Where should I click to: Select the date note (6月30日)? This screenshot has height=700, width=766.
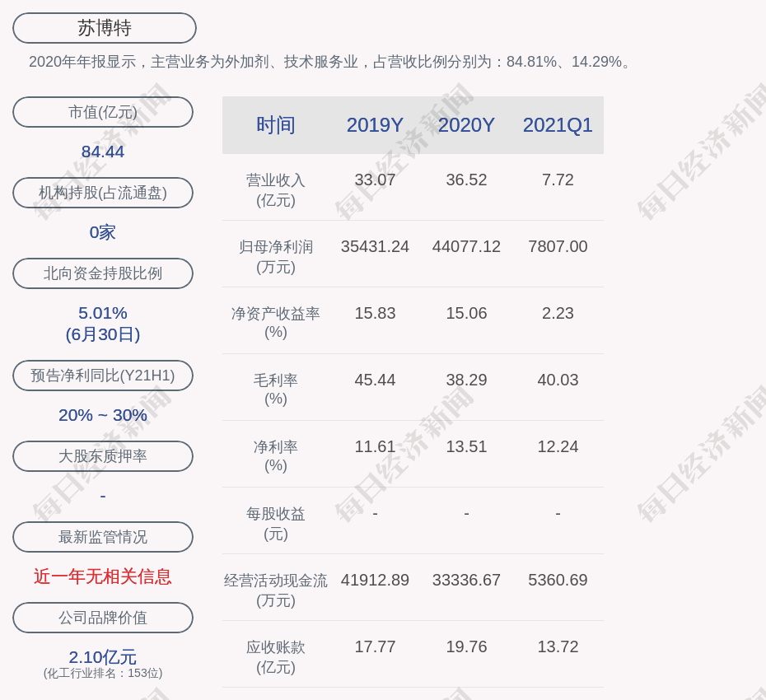point(103,334)
